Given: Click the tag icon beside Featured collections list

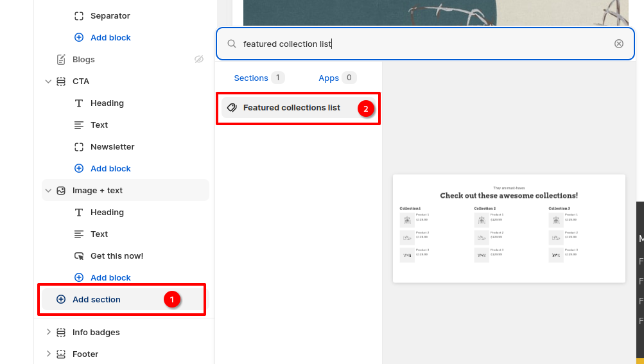Looking at the screenshot, I should coord(232,108).
